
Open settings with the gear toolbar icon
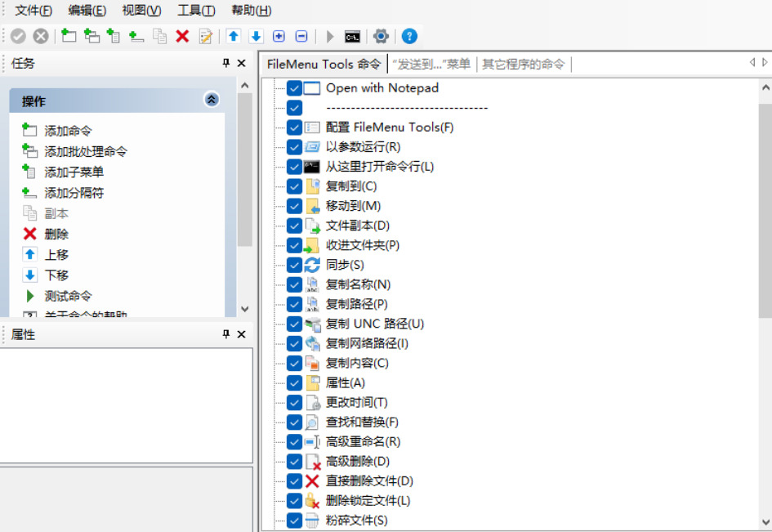coord(381,36)
